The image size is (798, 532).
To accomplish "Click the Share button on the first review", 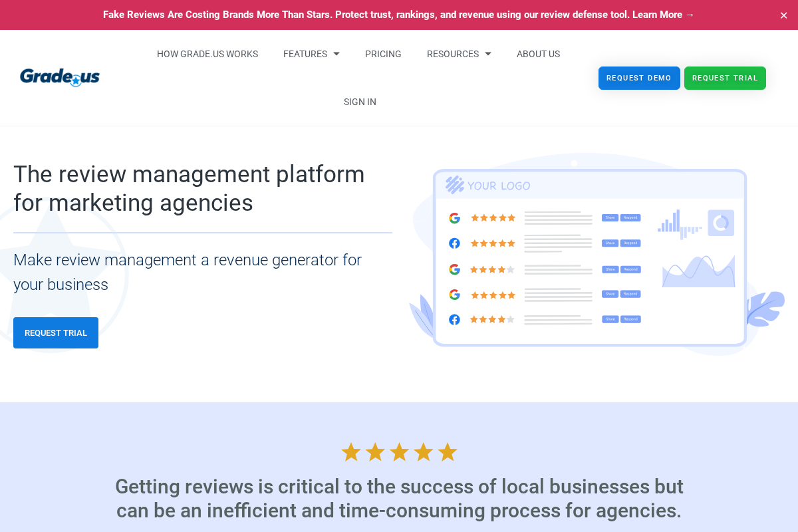I will (610, 217).
